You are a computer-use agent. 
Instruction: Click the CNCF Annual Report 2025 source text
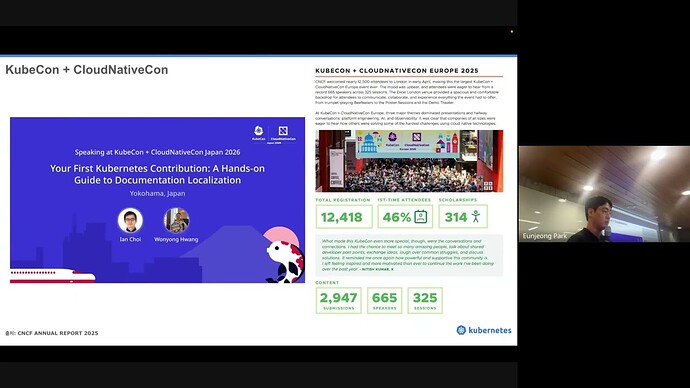click(x=51, y=333)
